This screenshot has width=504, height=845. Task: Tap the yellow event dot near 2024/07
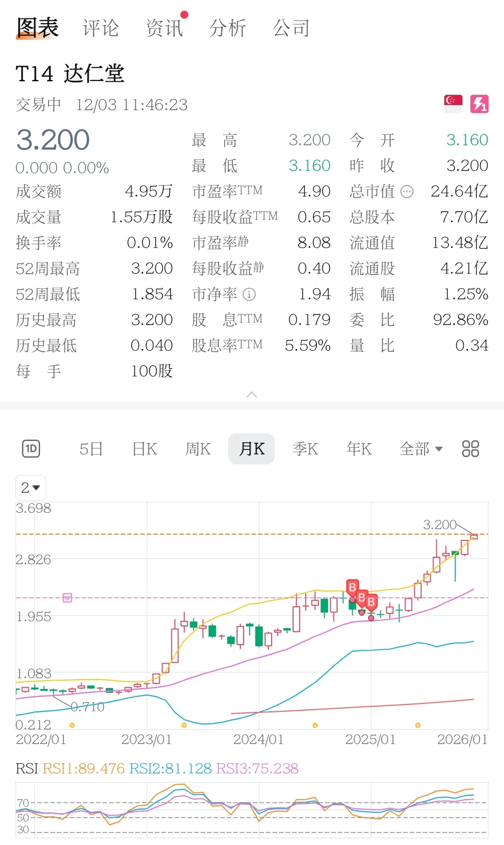pyautogui.click(x=315, y=725)
